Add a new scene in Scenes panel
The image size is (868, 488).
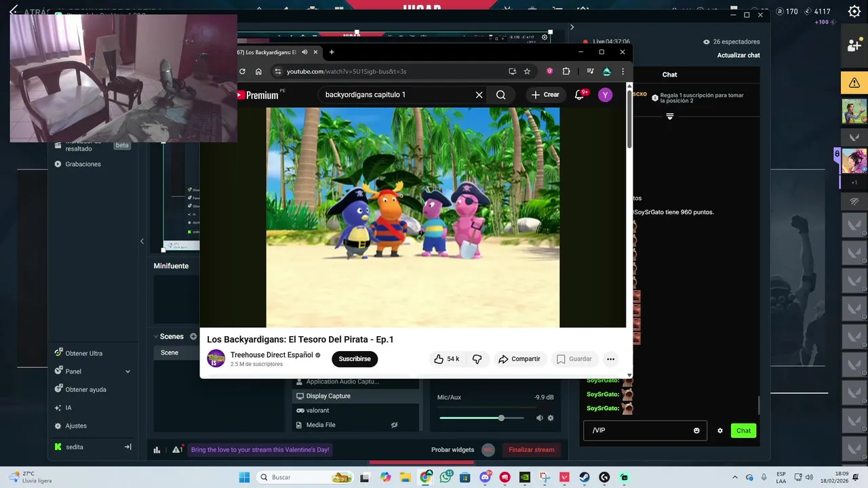(193, 336)
